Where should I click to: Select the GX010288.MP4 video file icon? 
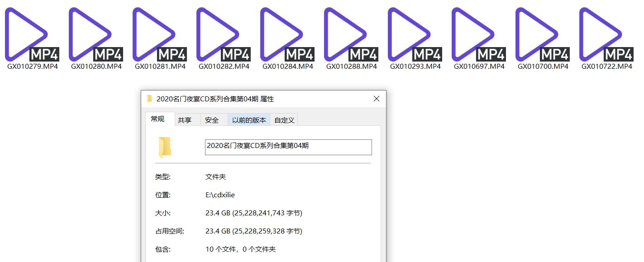pyautogui.click(x=351, y=34)
